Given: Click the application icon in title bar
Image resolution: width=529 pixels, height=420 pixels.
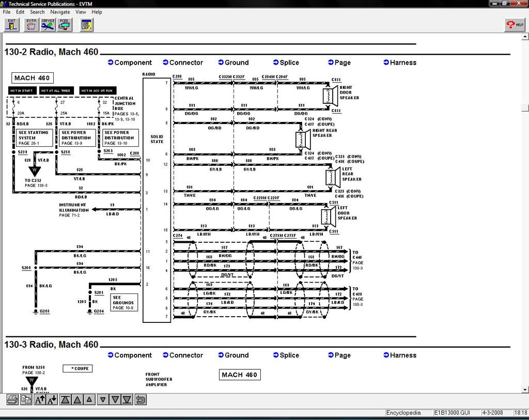Looking at the screenshot, I should tap(4, 4).
